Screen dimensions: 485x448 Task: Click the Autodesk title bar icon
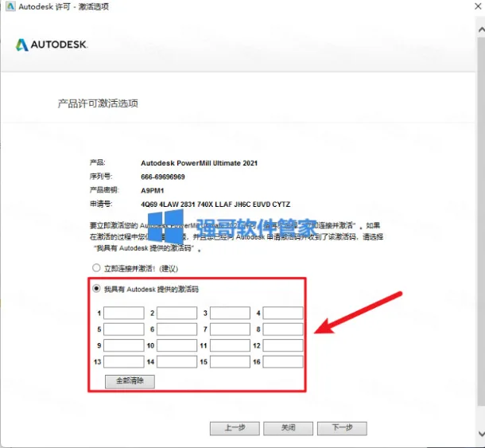click(x=10, y=6)
